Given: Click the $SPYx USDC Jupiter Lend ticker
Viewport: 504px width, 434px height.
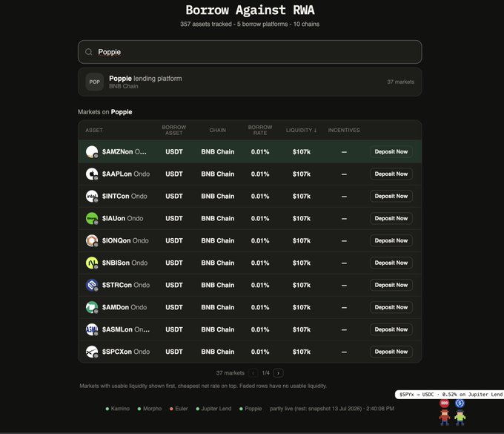Looking at the screenshot, I should 450,395.
